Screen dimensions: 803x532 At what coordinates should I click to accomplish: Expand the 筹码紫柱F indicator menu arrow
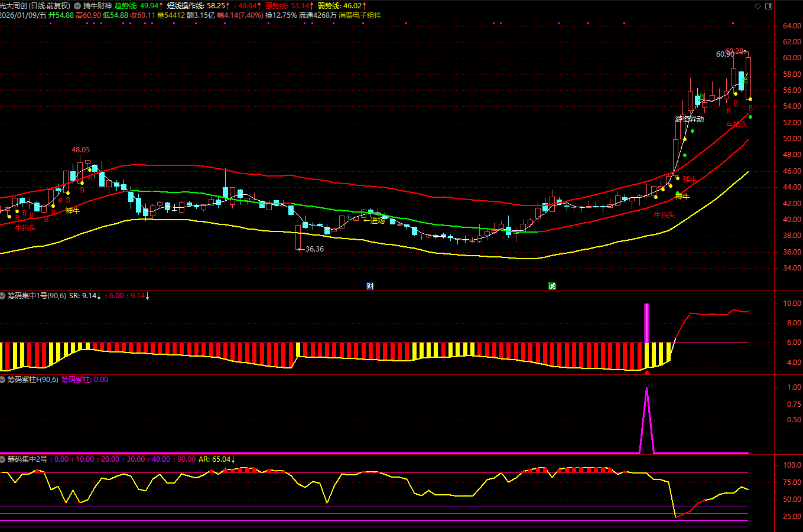(3, 380)
